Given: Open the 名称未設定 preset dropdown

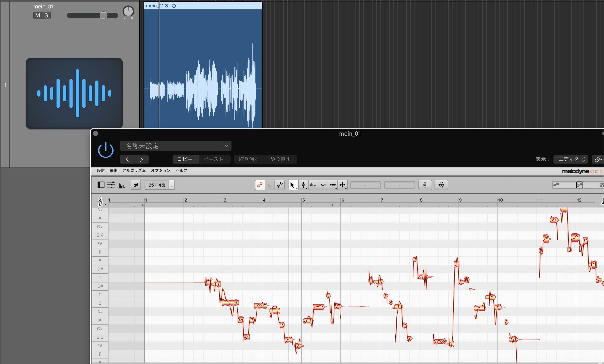Looking at the screenshot, I should (x=176, y=146).
